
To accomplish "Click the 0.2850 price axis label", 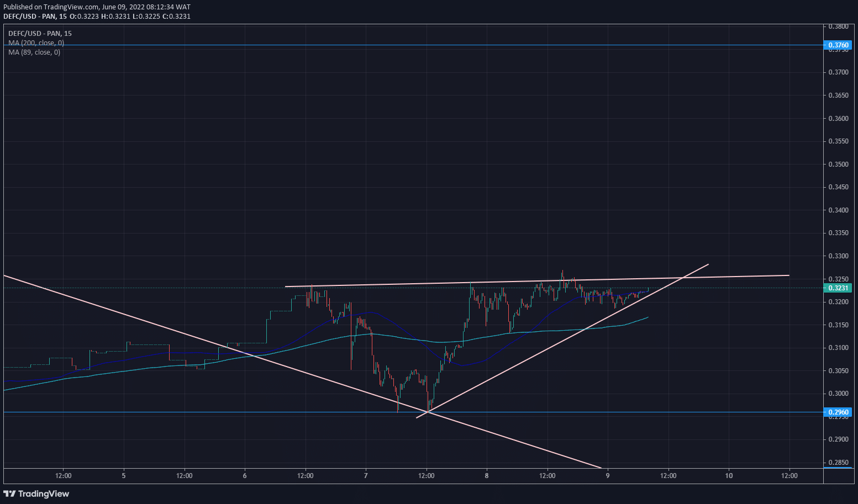I will (x=838, y=463).
